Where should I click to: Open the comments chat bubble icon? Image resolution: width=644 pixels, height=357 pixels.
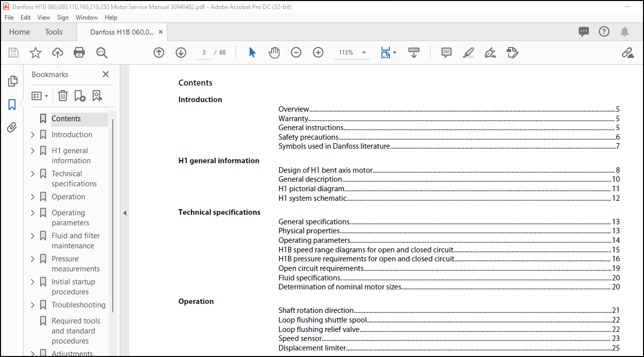pyautogui.click(x=584, y=32)
